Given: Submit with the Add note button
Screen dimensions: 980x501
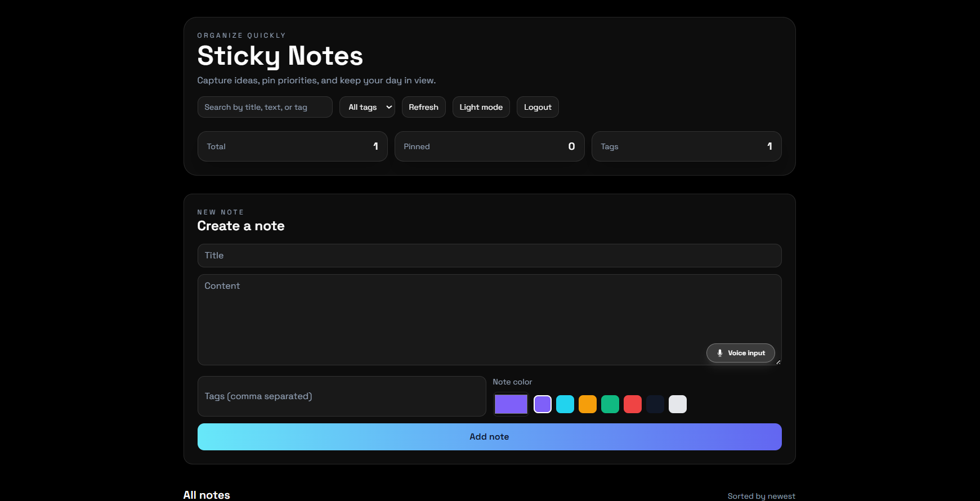Looking at the screenshot, I should (489, 437).
